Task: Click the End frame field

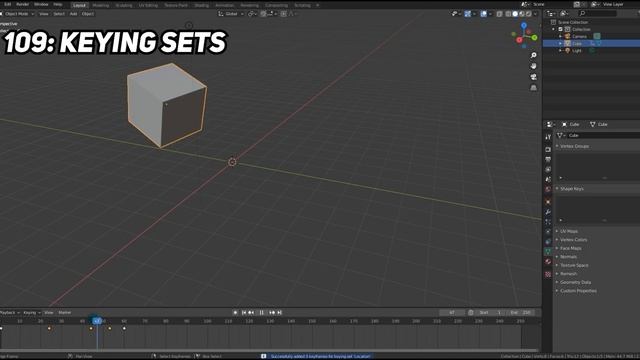Action: [x=520, y=313]
